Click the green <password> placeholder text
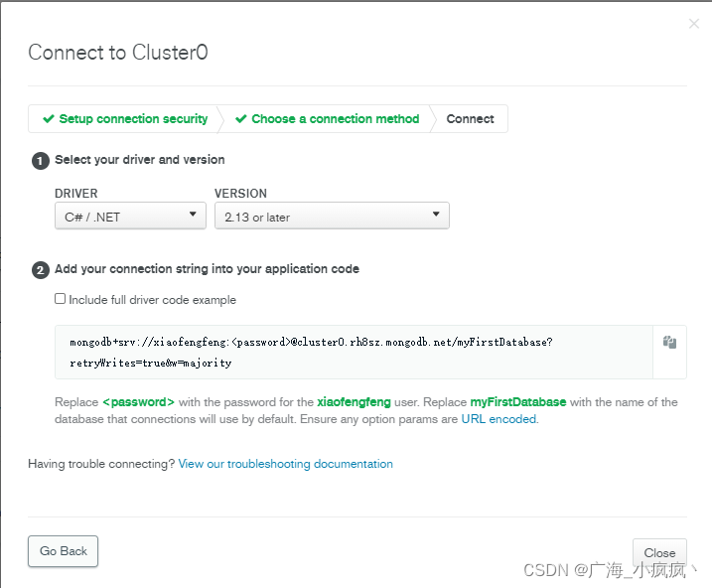 [138, 402]
